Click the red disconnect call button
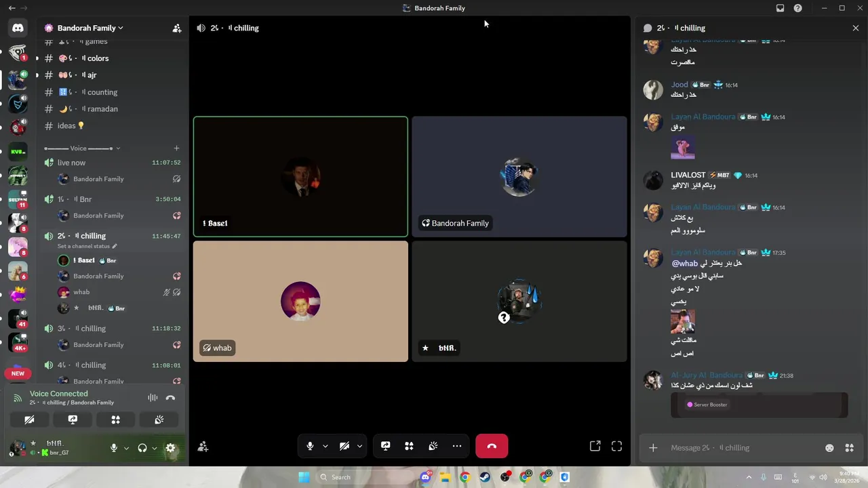Viewport: 868px width, 488px height. [x=492, y=446]
